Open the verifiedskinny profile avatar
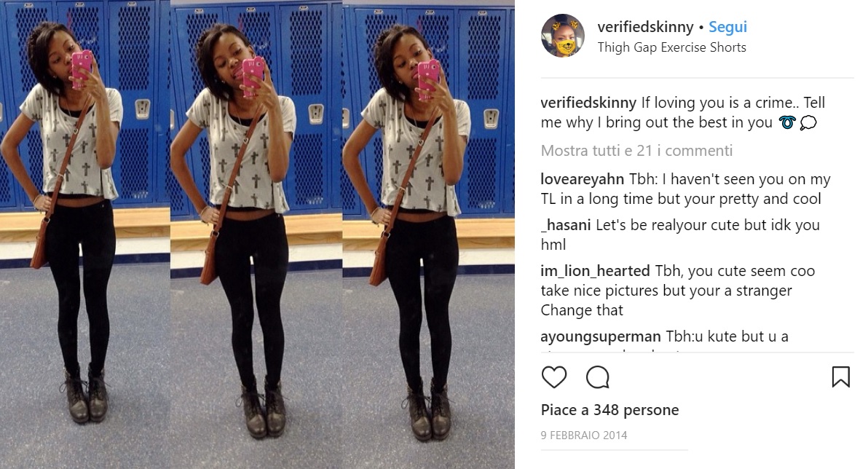The image size is (868, 469). point(562,36)
